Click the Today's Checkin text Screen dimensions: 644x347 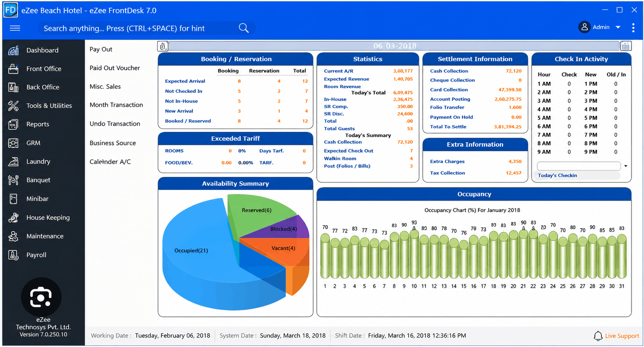[557, 175]
